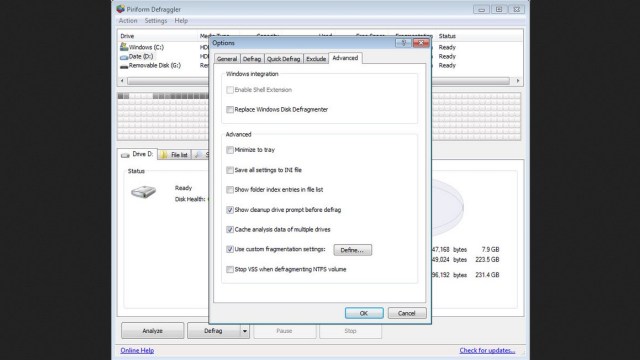Viewport: 640px width, 360px height.
Task: Click the drive list scroll right arrow
Action: click(518, 81)
